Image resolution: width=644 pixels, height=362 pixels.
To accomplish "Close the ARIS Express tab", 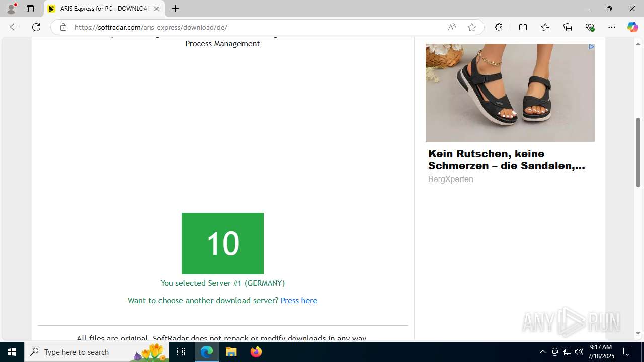I will click(x=156, y=9).
